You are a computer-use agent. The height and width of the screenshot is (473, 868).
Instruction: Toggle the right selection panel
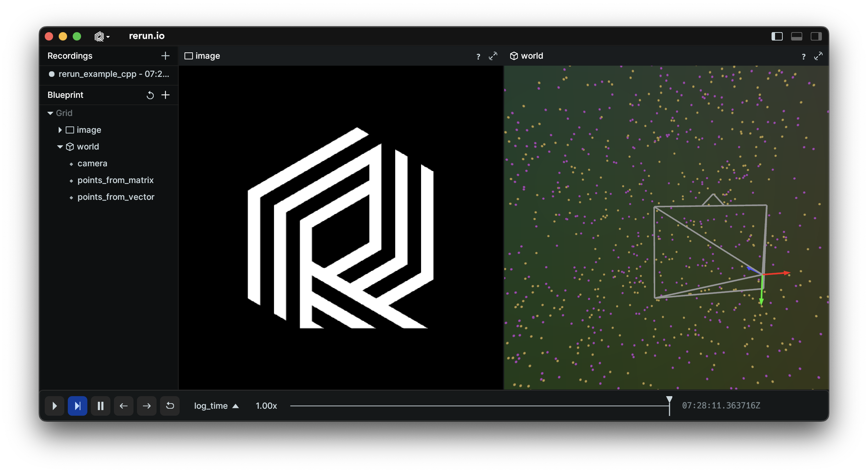pyautogui.click(x=816, y=36)
